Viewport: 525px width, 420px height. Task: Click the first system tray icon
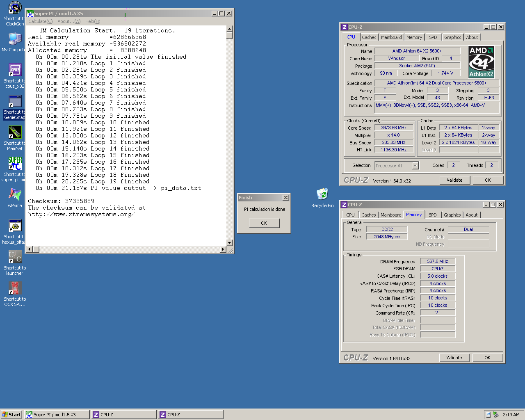coord(488,415)
